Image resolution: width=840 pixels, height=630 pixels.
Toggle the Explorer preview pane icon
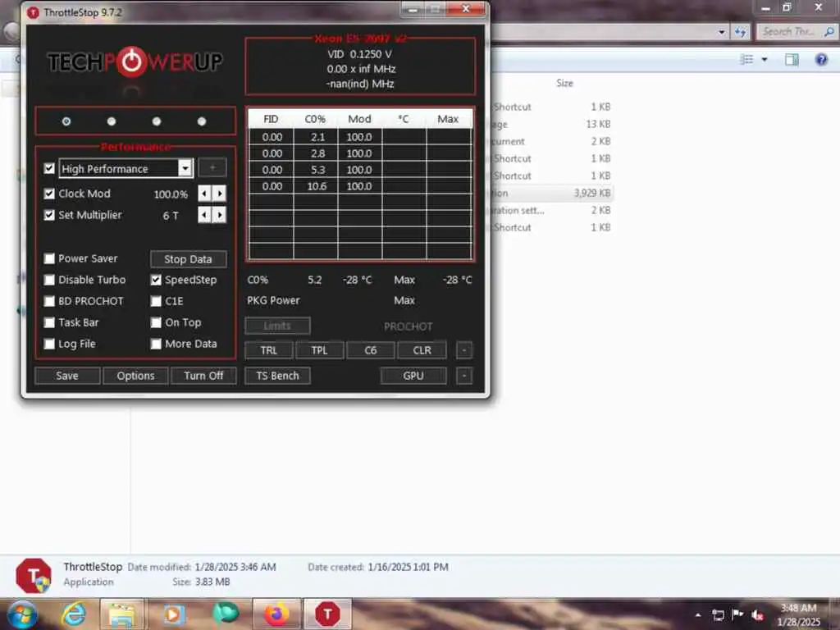point(792,59)
